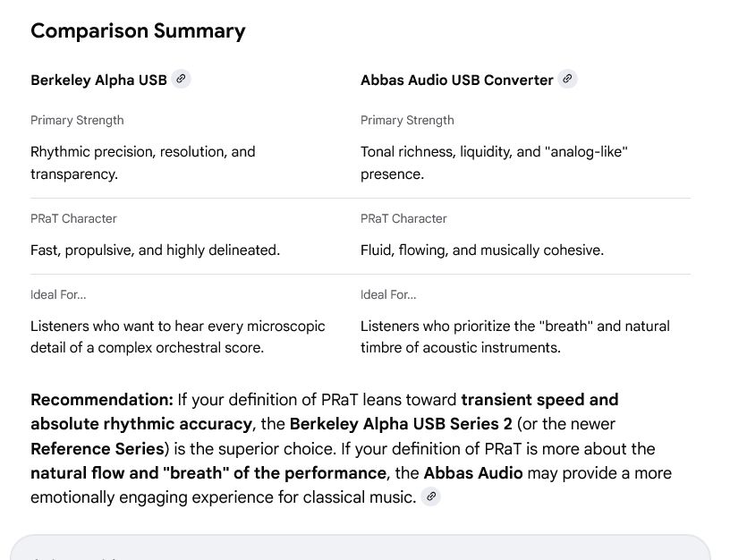Click the gray rounded box at page bottom

click(360, 547)
